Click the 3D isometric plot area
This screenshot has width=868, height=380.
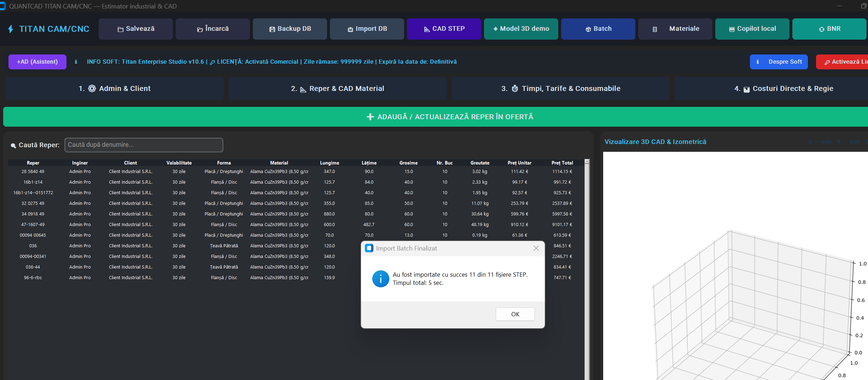pyautogui.click(x=735, y=266)
